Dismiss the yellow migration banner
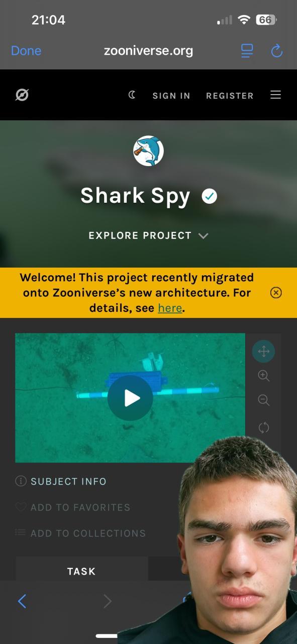Screen dimensions: 297x644 tap(276, 293)
